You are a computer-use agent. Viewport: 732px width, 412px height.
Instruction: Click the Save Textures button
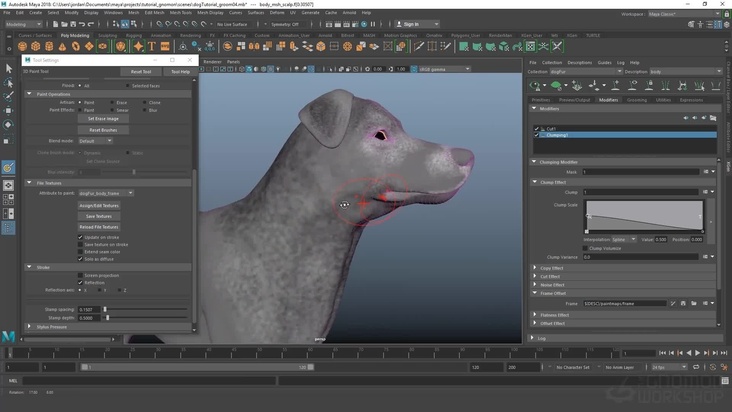98,216
